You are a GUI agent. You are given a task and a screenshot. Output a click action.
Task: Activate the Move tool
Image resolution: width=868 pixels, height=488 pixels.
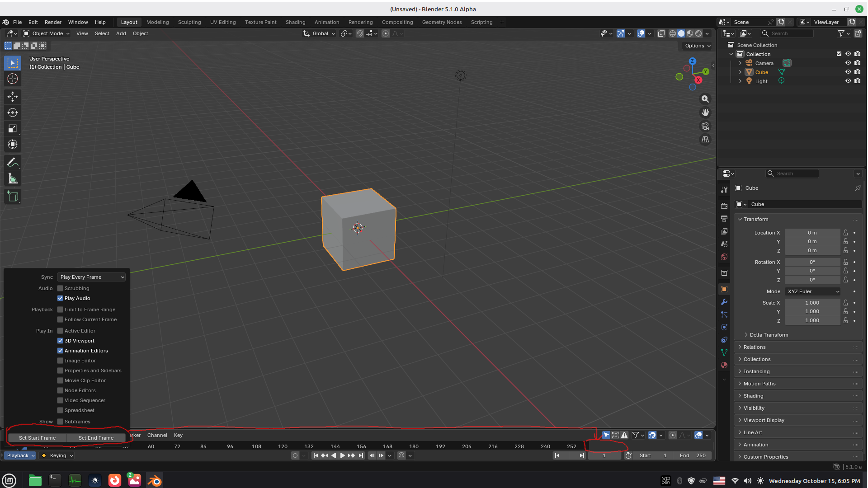tap(13, 96)
